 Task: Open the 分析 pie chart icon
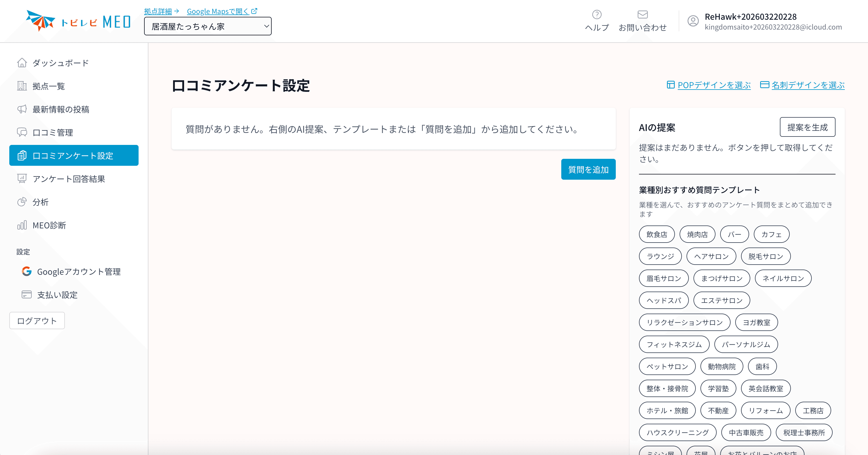(22, 202)
